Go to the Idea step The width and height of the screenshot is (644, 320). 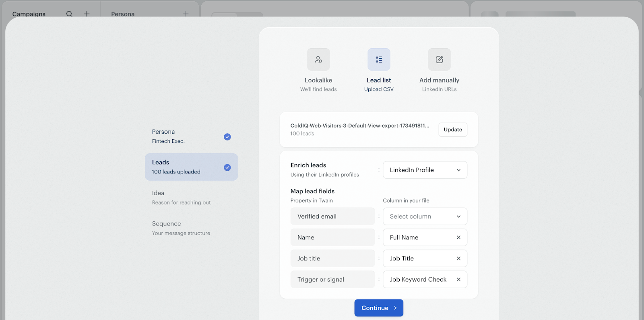tap(181, 197)
